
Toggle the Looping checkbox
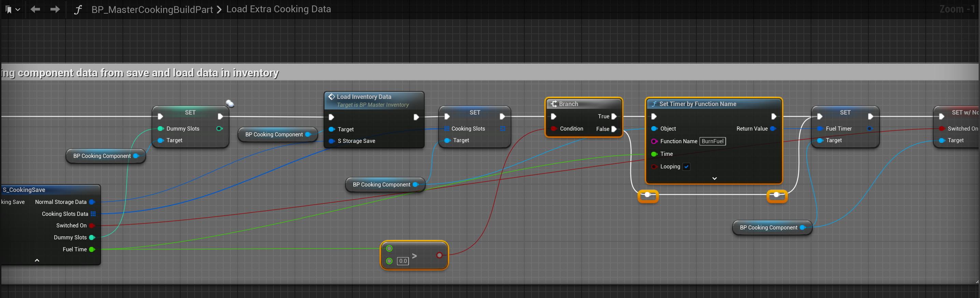[686, 166]
